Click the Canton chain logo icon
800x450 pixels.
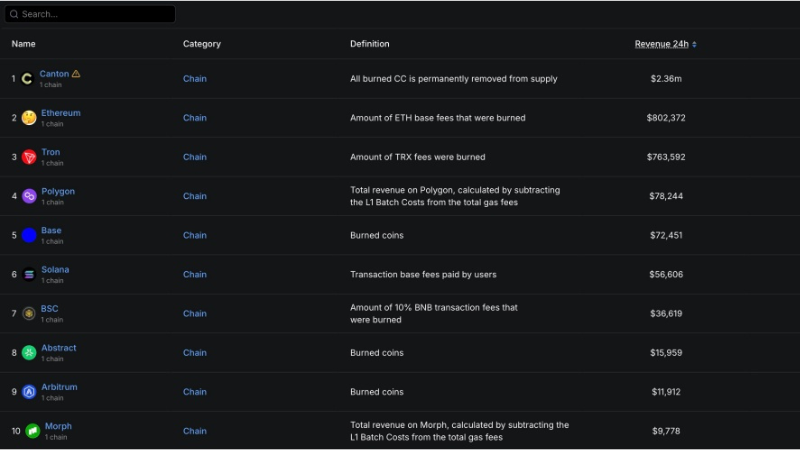coord(27,79)
